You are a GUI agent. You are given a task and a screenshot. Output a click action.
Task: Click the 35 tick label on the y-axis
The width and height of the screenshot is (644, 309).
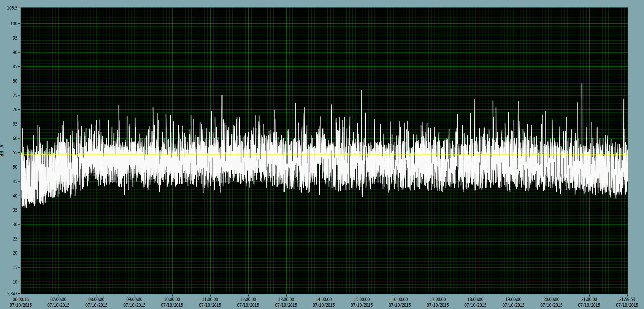16,210
